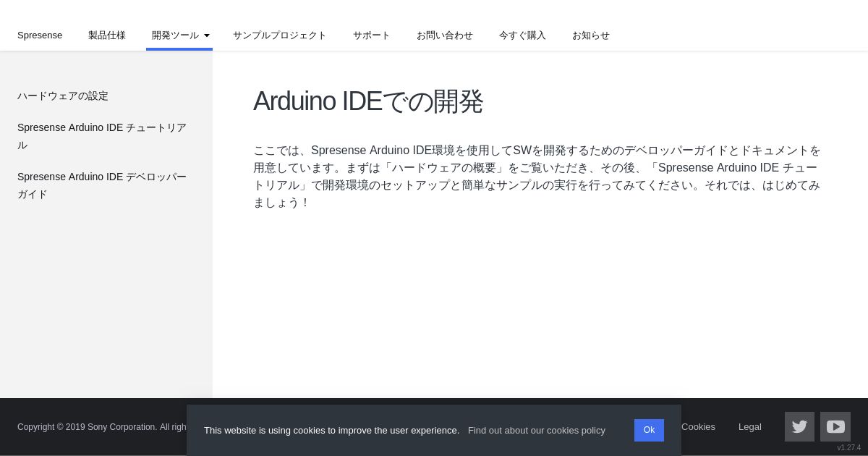Open the Twitter icon link
Image resolution: width=868 pixels, height=456 pixels.
[x=799, y=426]
